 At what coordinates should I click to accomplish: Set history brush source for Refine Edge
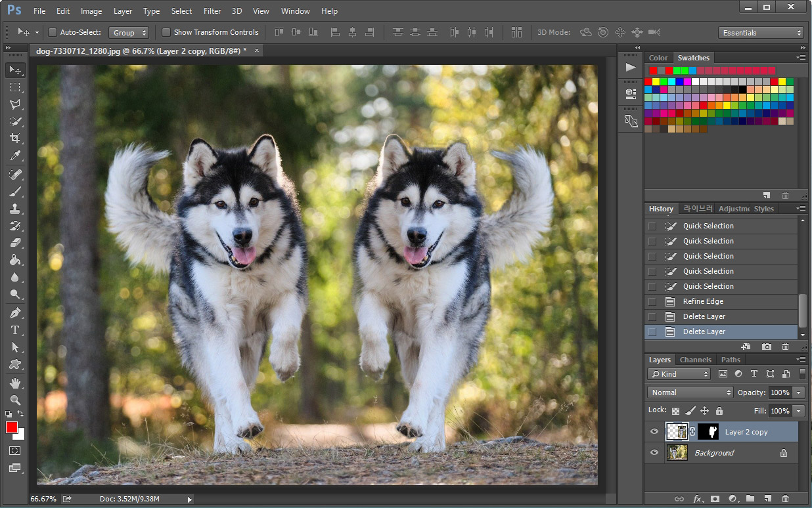click(x=652, y=301)
